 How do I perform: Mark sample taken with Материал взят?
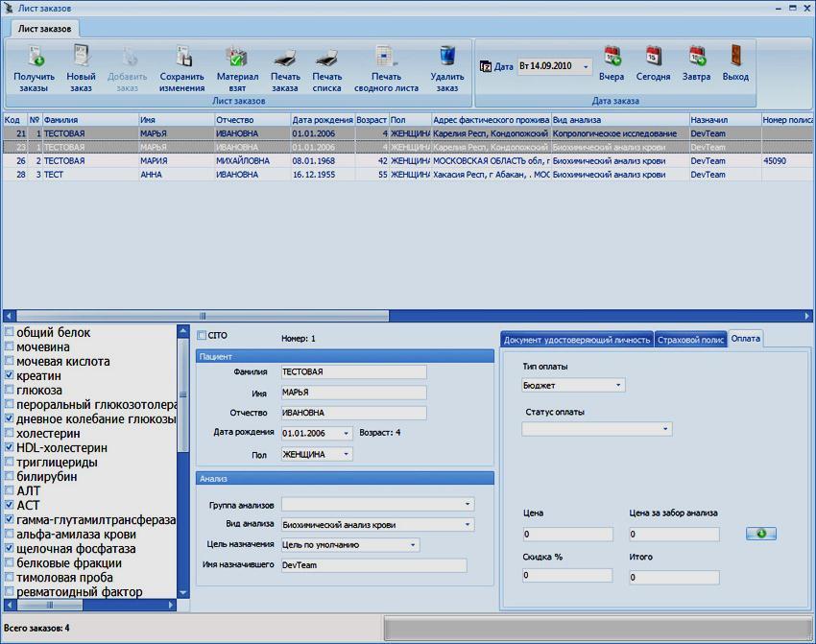pyautogui.click(x=237, y=58)
